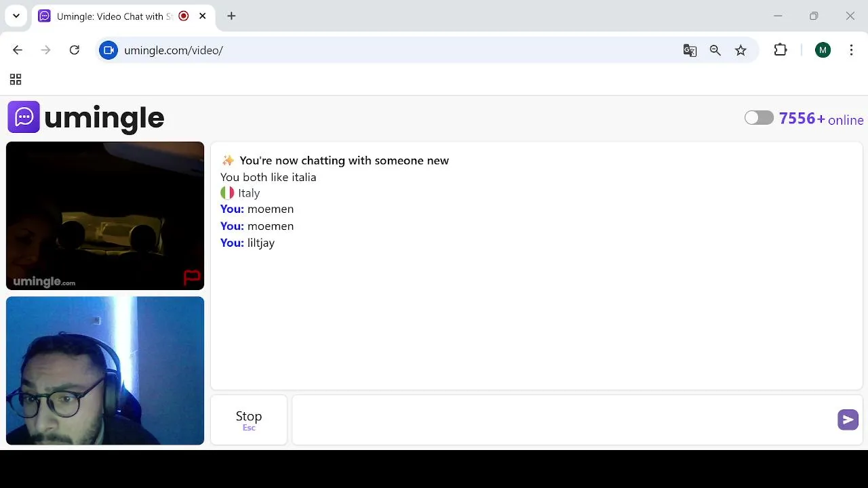Close the Umingle tab
The width and height of the screenshot is (868, 488).
click(202, 16)
